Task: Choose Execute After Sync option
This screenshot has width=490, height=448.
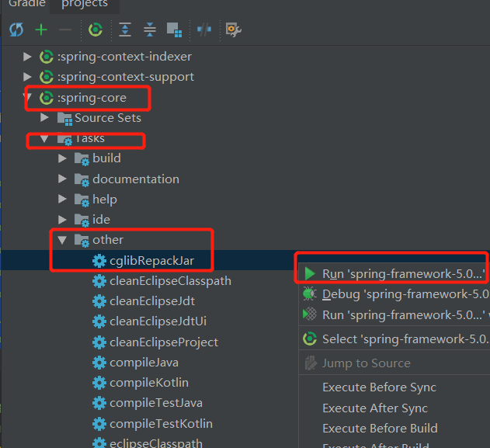Action: pos(394,408)
